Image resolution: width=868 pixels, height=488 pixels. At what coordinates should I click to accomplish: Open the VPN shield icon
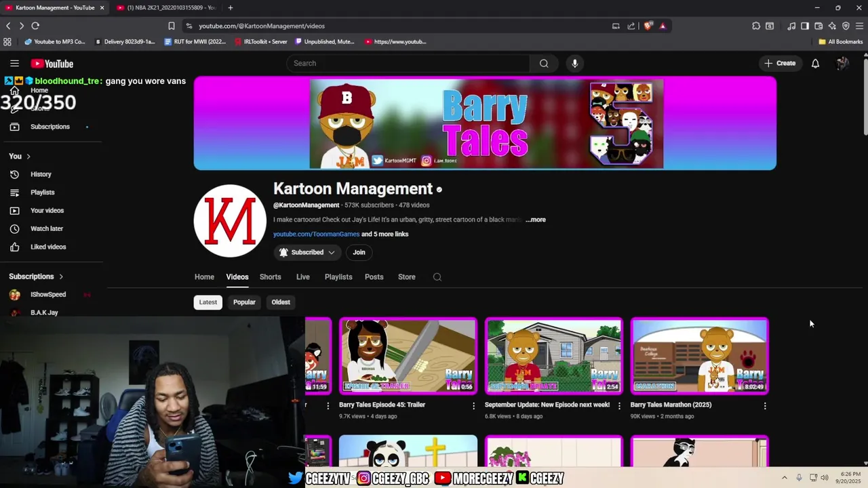coord(846,26)
